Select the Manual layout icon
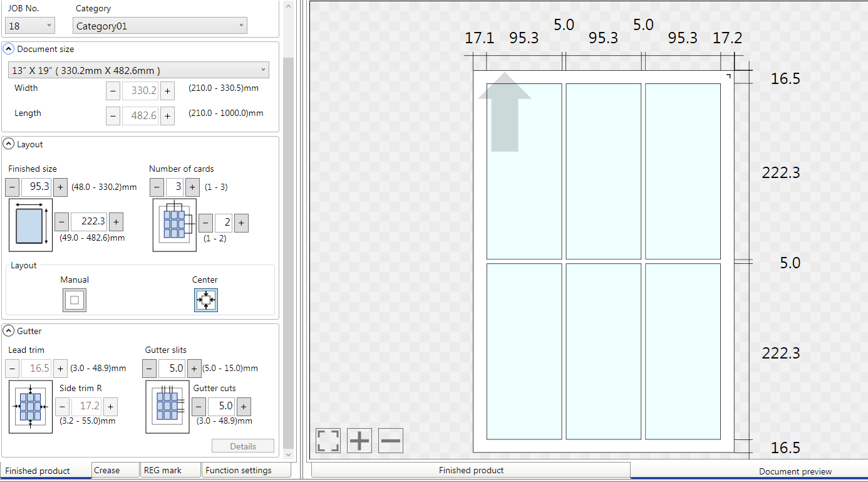The image size is (868, 482). [x=75, y=300]
